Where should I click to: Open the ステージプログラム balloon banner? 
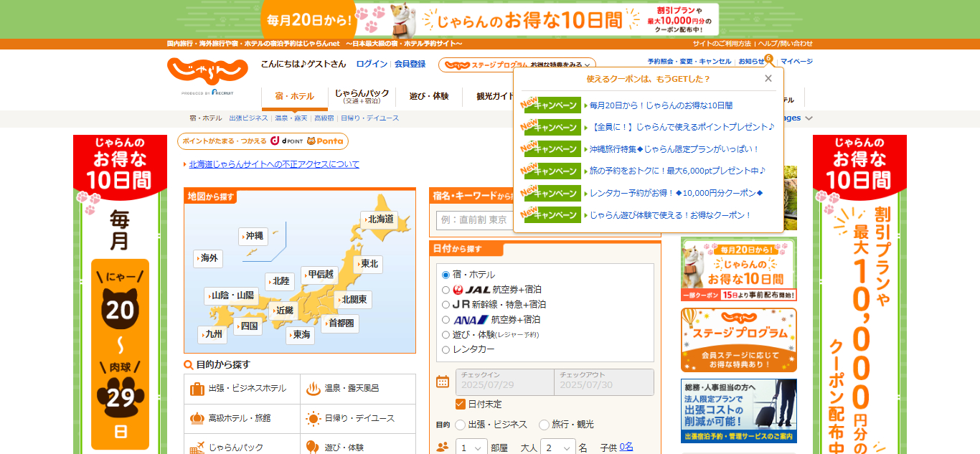tap(738, 340)
